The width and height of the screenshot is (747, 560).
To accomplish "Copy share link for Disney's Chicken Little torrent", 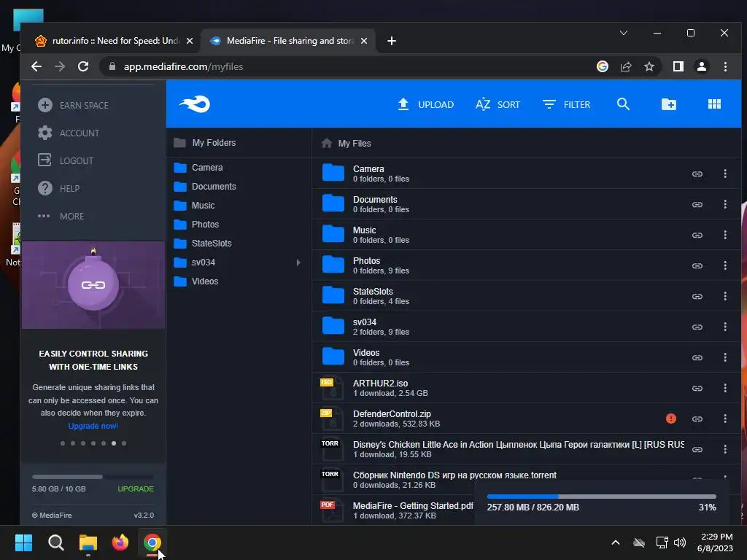I will click(x=697, y=449).
